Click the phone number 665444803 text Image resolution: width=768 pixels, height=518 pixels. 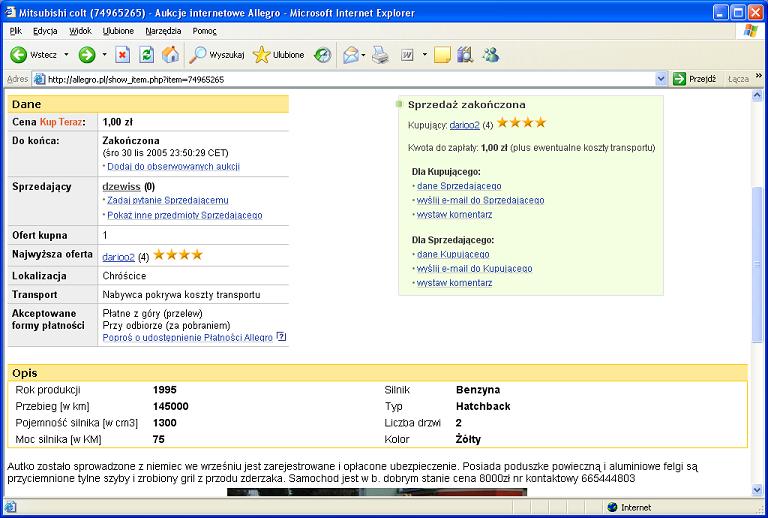pyautogui.click(x=608, y=478)
